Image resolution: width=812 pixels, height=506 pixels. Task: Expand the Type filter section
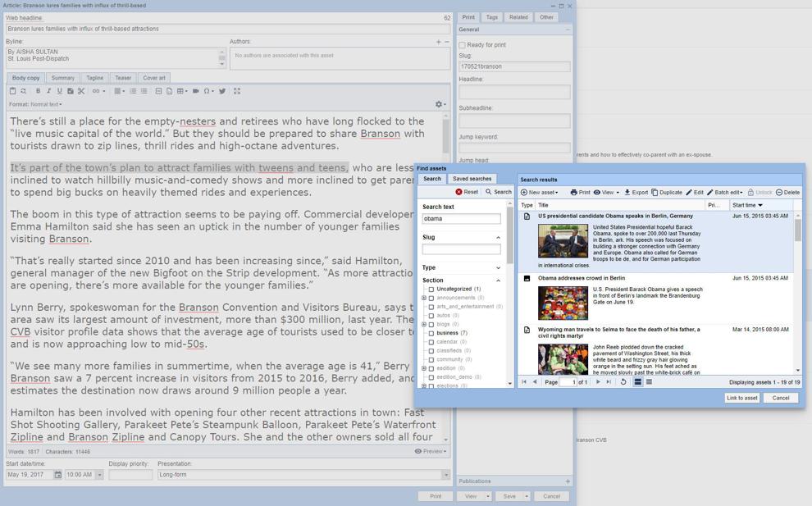click(x=498, y=267)
